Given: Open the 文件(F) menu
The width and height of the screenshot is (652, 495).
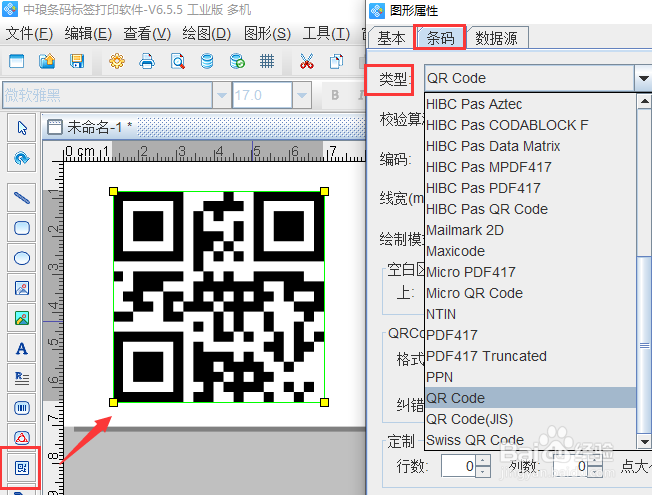Looking at the screenshot, I should (29, 34).
